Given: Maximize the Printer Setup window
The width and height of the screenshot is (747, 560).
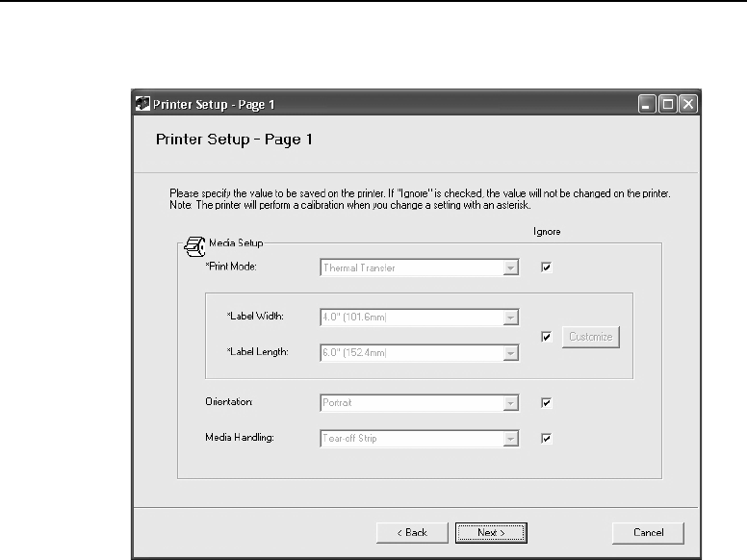Looking at the screenshot, I should [x=668, y=104].
